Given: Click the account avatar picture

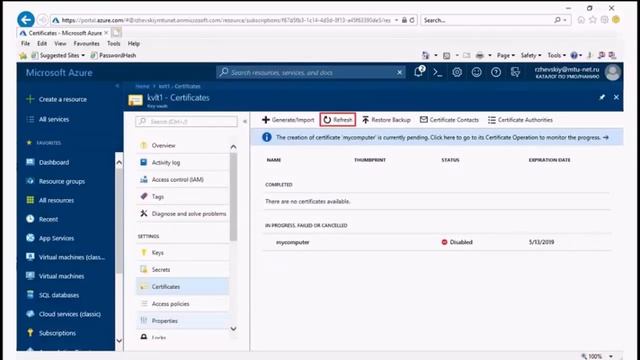Looking at the screenshot, I should (x=612, y=73).
